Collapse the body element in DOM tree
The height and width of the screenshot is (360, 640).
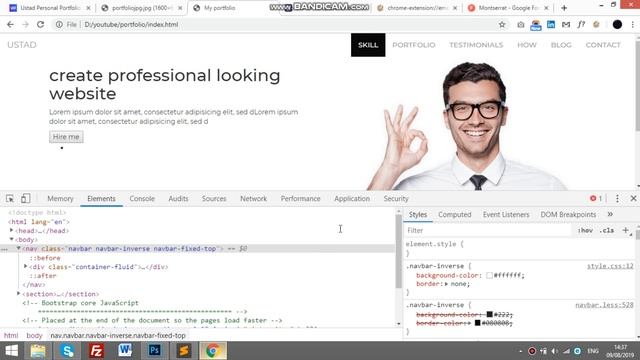(x=11, y=240)
